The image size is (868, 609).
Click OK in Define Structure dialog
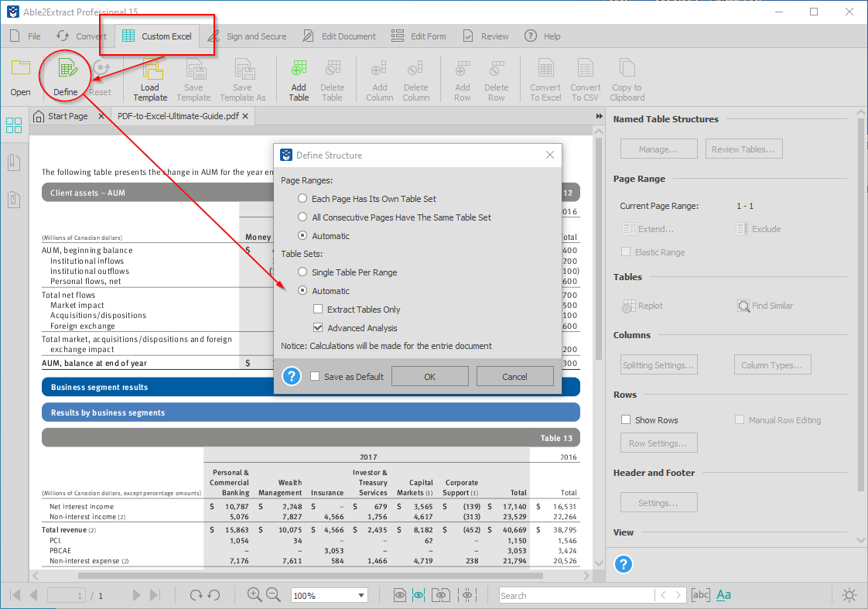click(429, 377)
